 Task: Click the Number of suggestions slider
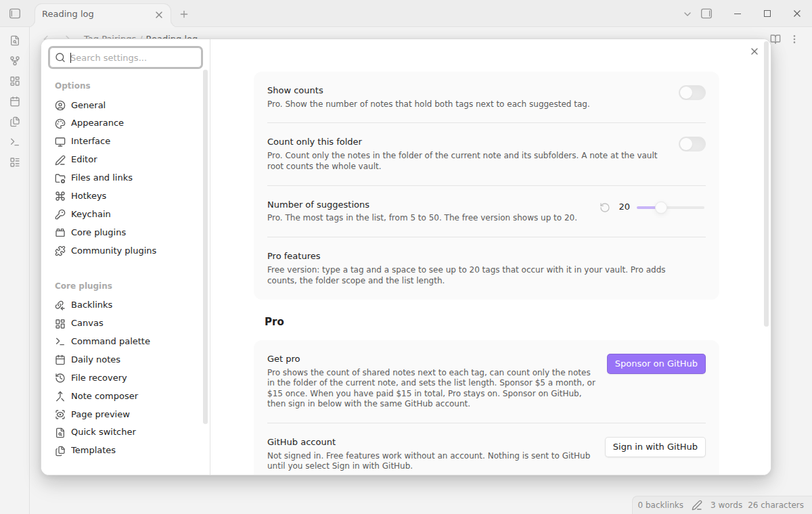coord(671,208)
